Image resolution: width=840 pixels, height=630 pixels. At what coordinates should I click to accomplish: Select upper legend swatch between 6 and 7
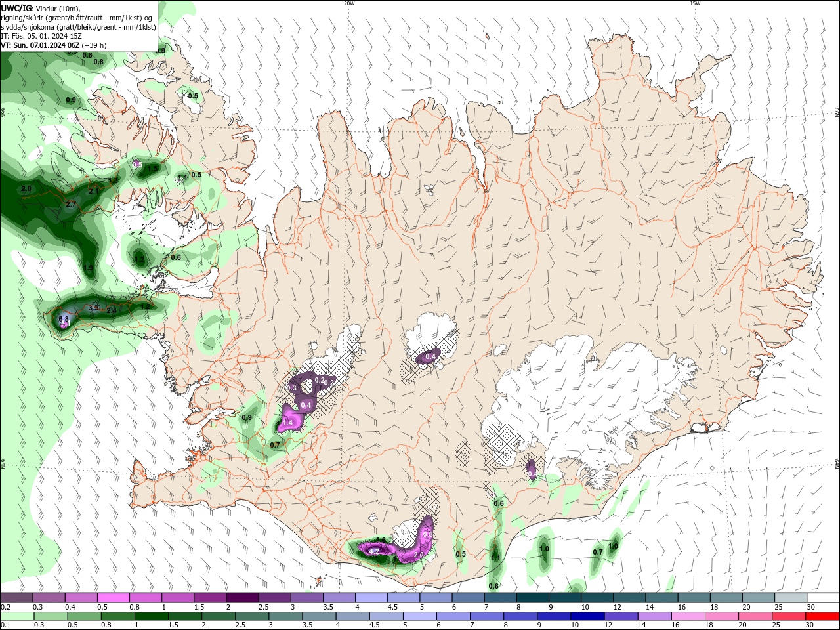(468, 598)
